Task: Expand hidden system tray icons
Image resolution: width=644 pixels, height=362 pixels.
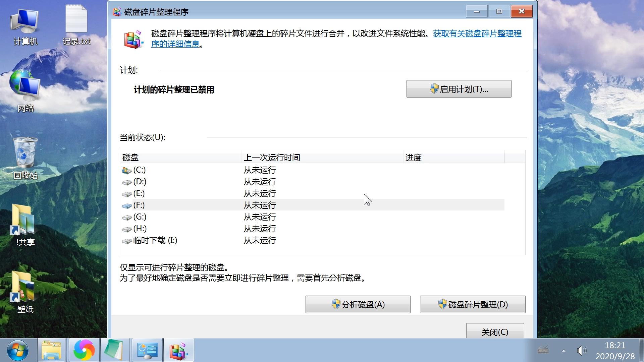Action: (x=563, y=351)
